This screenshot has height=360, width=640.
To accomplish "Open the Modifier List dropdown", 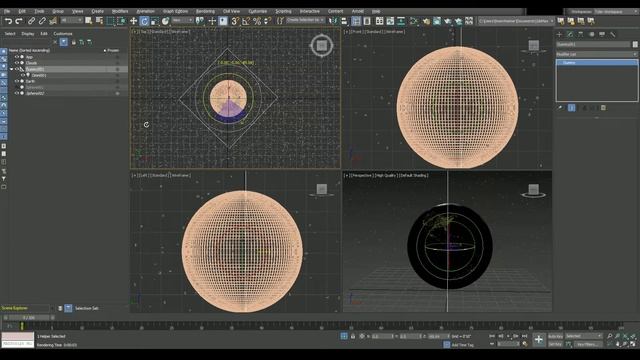I will [x=597, y=54].
